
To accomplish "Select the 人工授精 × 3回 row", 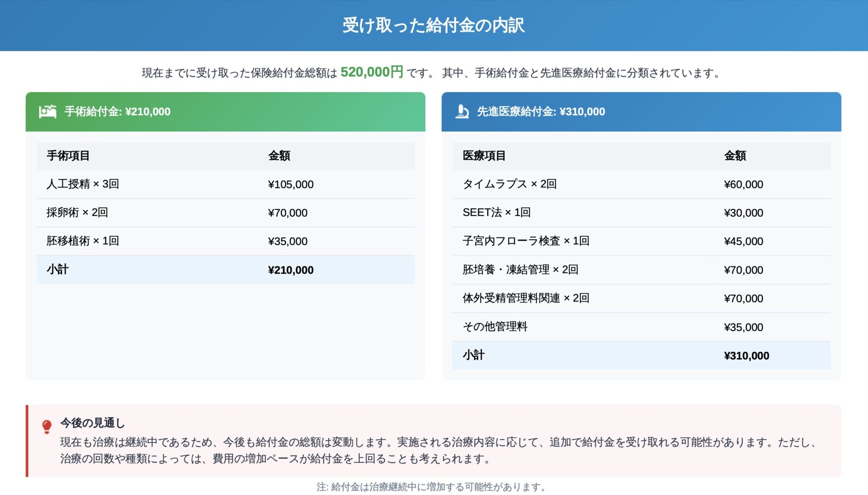I will point(225,184).
